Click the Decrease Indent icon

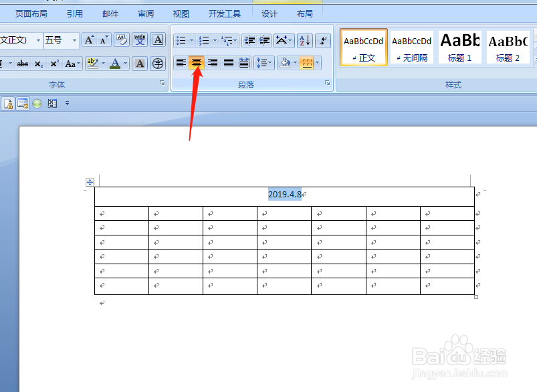coord(249,41)
